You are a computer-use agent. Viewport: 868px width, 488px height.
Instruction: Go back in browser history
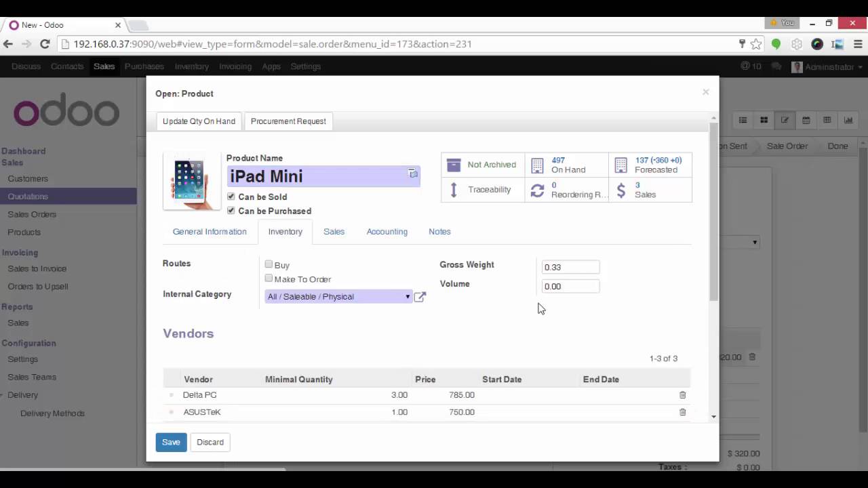click(x=8, y=44)
